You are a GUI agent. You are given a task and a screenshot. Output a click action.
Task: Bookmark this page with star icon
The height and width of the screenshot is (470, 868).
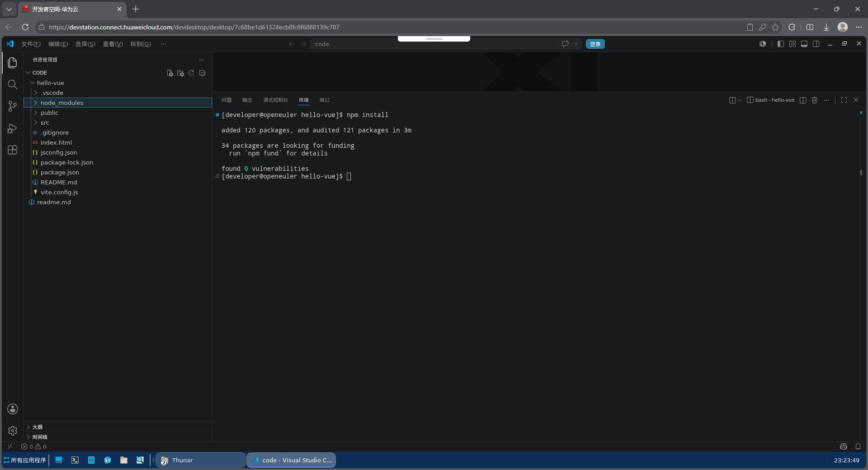click(776, 27)
